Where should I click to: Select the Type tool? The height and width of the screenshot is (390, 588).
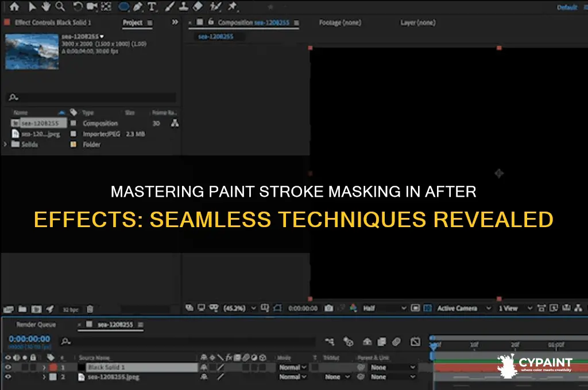[152, 7]
